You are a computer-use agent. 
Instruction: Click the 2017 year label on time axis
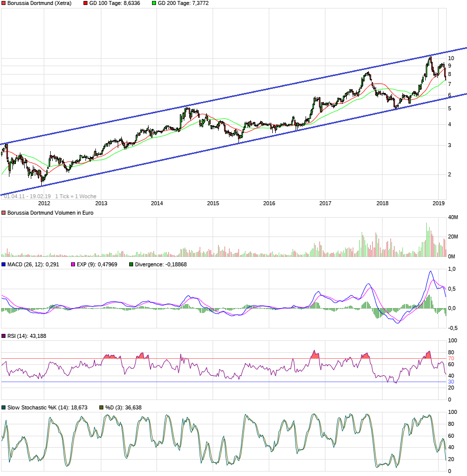[325, 203]
